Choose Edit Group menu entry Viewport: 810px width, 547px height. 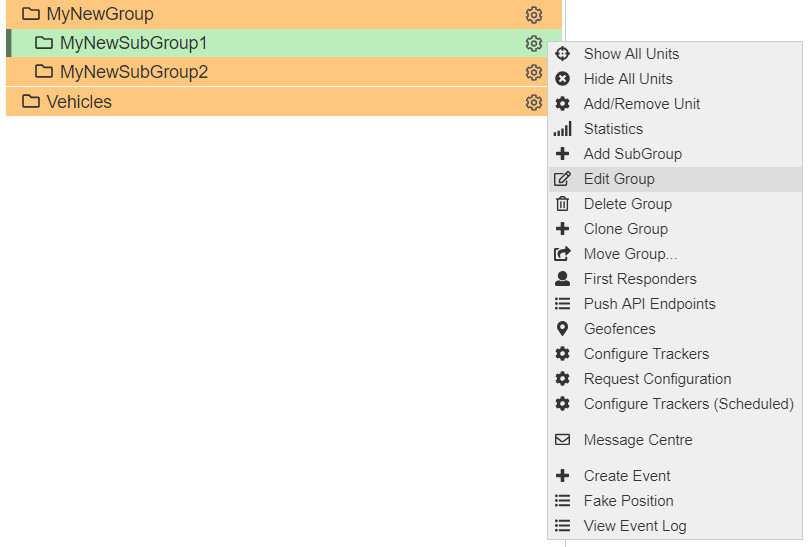(x=675, y=179)
